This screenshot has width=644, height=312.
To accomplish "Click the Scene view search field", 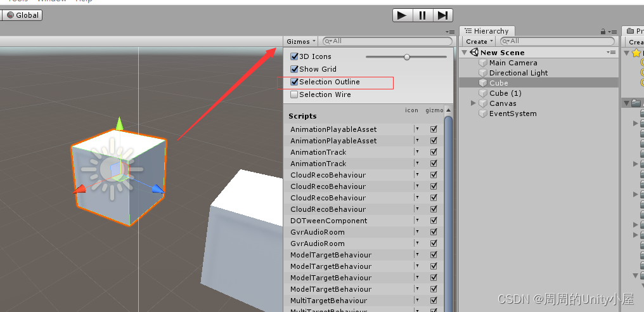I will pos(387,41).
